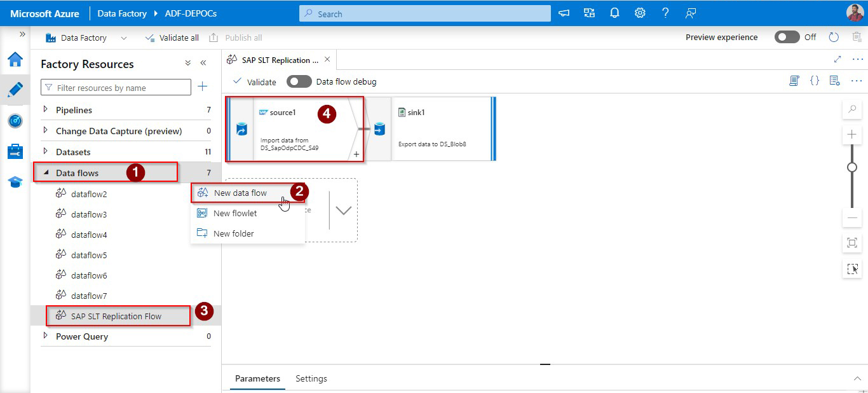
Task: Toggle the Data flow debug switch
Action: (299, 81)
